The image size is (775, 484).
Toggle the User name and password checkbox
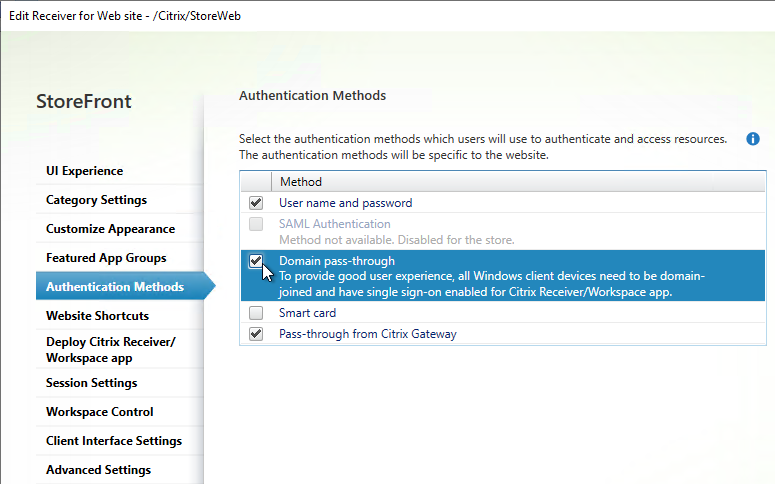256,203
